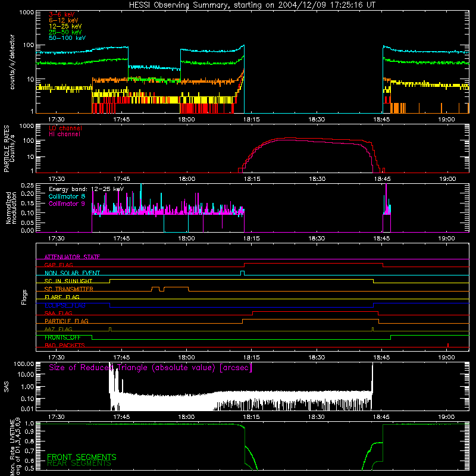Viewport: 476px width, 476px height.
Task: Click the 18:15 tick under counts panel
Action: click(x=251, y=120)
